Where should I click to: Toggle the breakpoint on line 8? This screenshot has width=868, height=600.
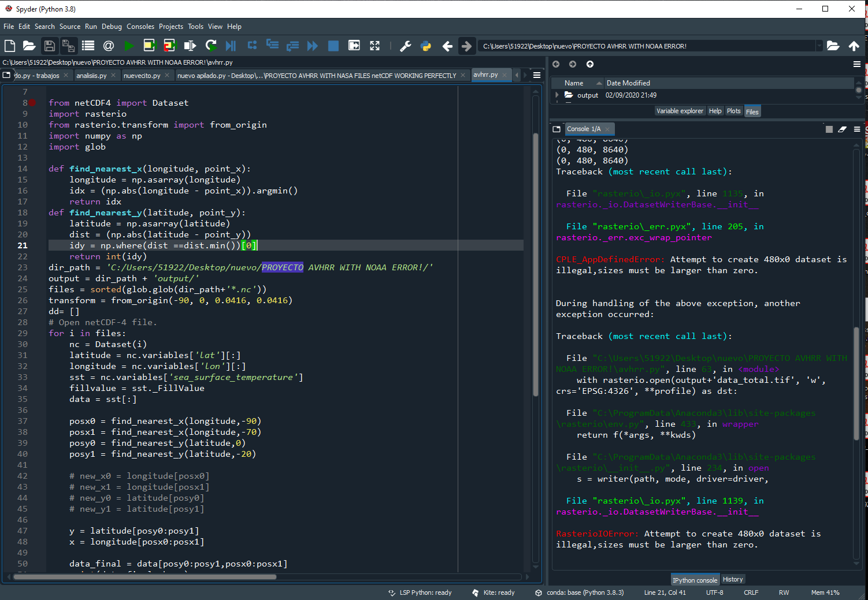(x=32, y=103)
